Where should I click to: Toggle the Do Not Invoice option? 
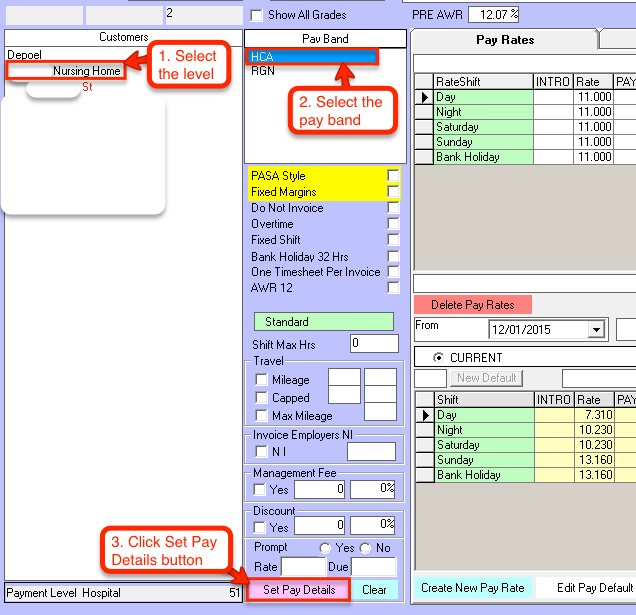pos(393,208)
